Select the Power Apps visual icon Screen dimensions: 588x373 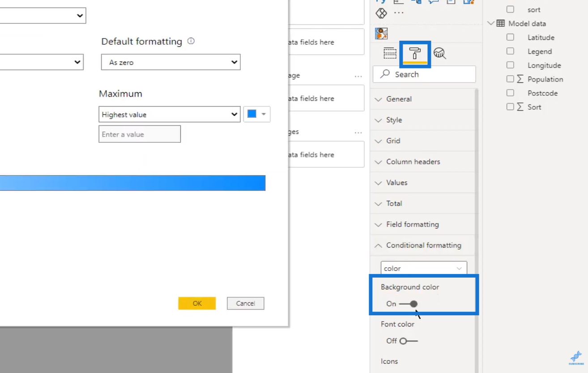[x=381, y=13]
